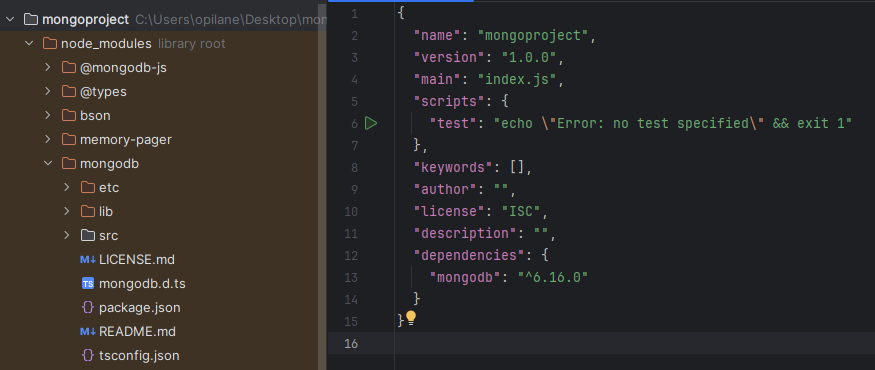Run the test script gutter icon

pyautogui.click(x=371, y=123)
